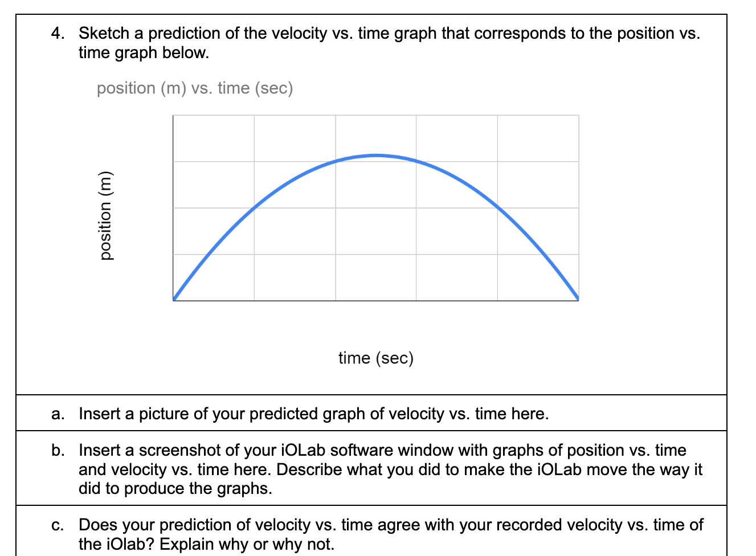Click the vertical "position (m)" axis label
Viewport: 756px width, 556px height.
pos(107,215)
